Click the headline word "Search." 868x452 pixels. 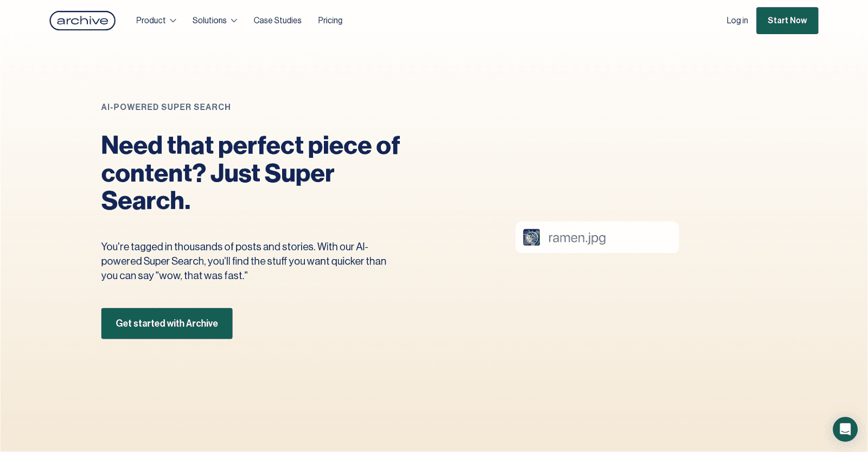[145, 201]
